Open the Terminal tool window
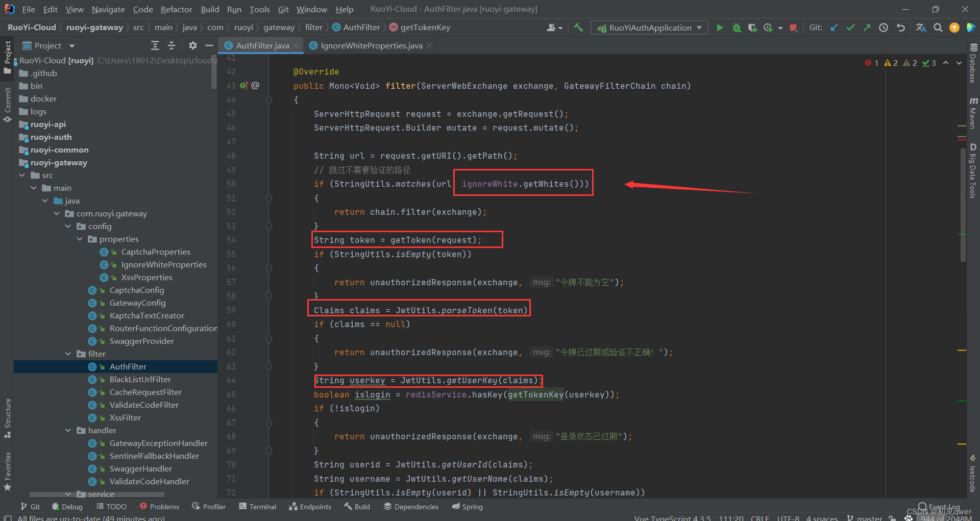 pyautogui.click(x=258, y=507)
